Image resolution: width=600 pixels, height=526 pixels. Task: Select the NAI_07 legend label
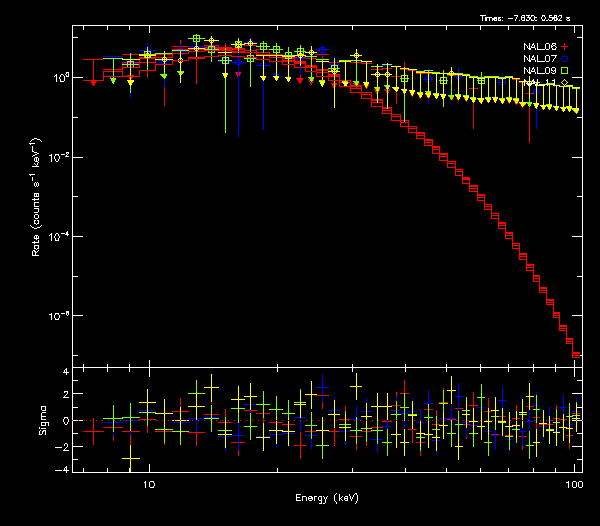coord(539,58)
